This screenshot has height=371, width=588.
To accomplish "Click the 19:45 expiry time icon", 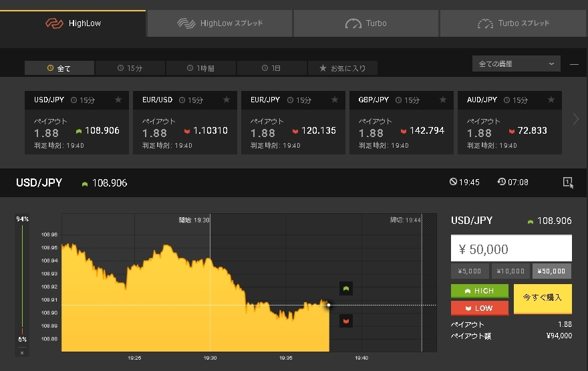I will click(x=453, y=182).
